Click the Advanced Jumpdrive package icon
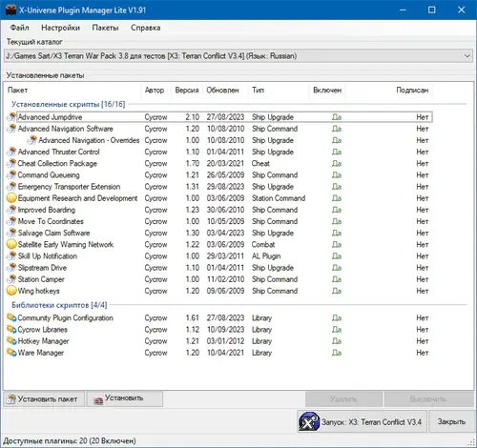Viewport: 477px width, 448px height. coord(11,117)
